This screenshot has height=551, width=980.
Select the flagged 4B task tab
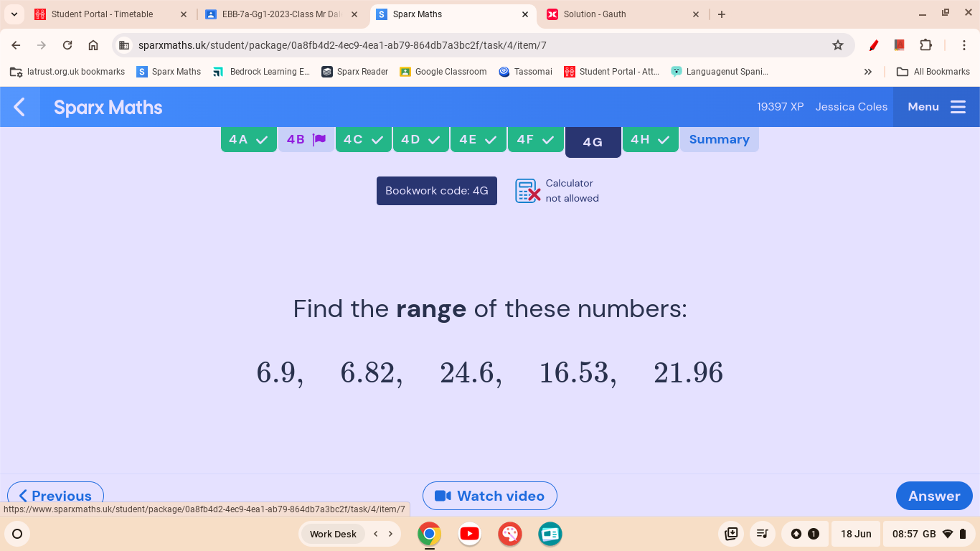(306, 139)
